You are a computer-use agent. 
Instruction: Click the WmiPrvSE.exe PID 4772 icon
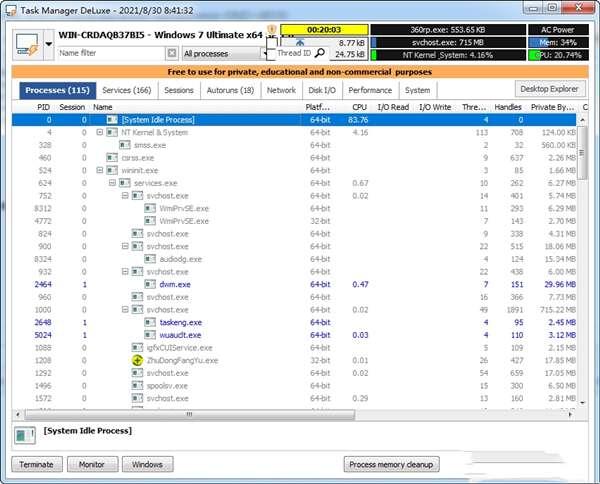click(150, 221)
